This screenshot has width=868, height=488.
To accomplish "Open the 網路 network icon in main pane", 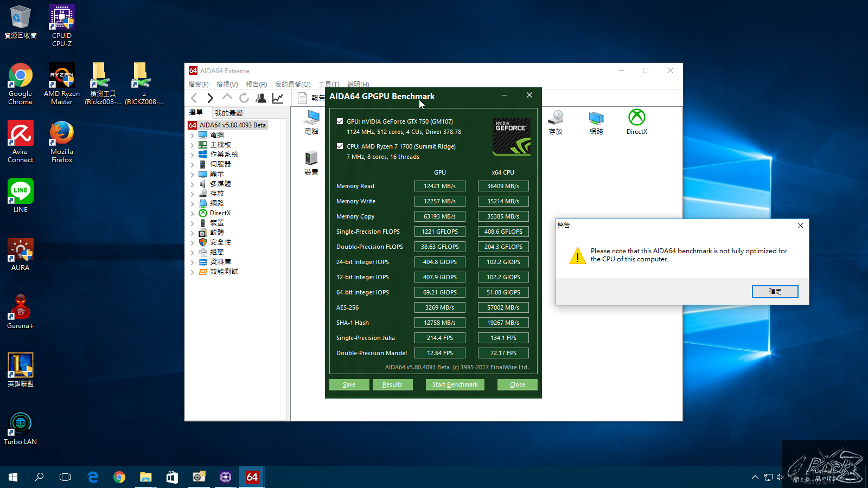I will [596, 122].
